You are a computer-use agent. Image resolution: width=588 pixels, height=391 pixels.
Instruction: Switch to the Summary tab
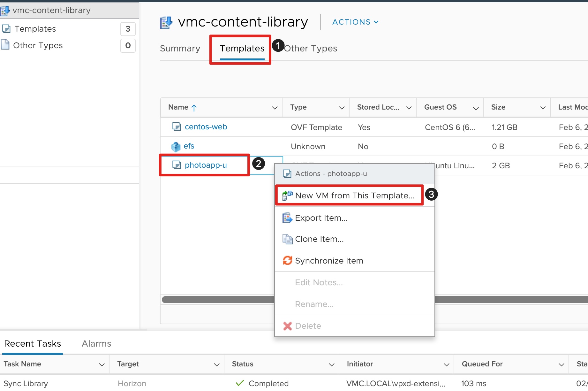(x=180, y=48)
